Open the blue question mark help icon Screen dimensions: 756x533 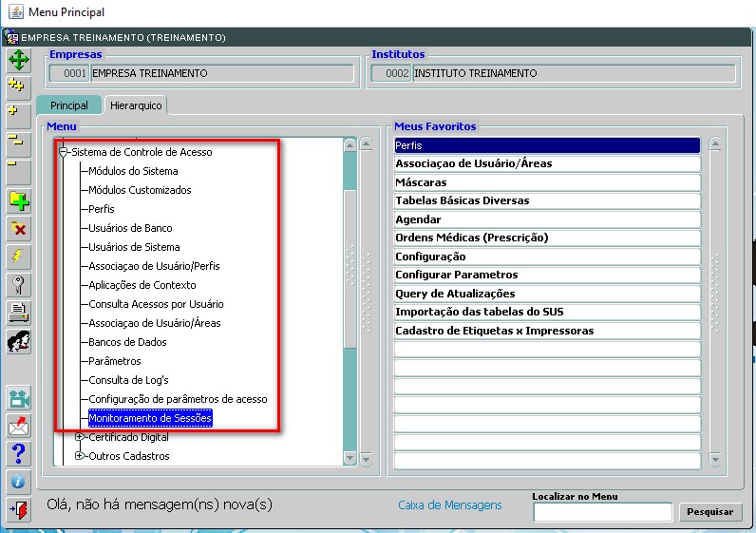point(18,454)
